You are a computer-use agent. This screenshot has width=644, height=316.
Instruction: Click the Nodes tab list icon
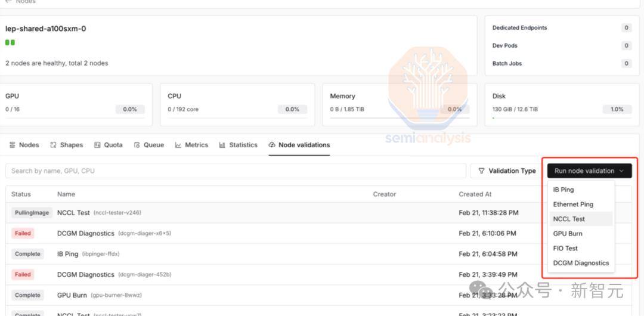(12, 145)
